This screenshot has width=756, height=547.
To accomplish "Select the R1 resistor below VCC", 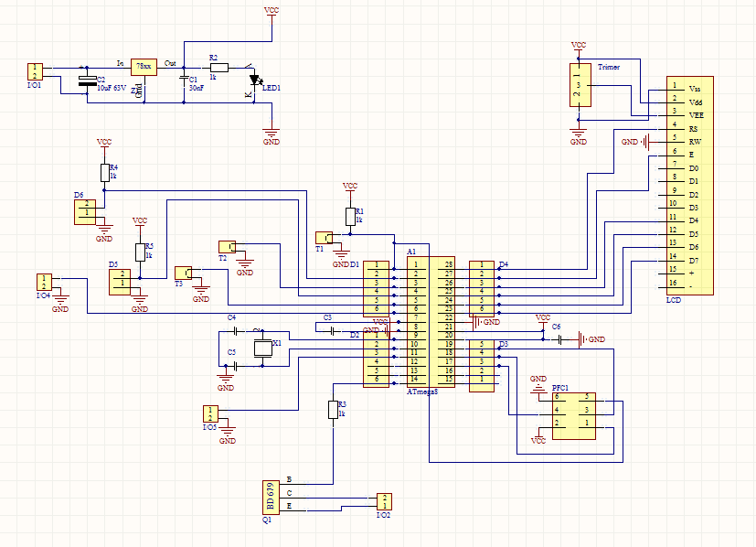I will coord(350,217).
